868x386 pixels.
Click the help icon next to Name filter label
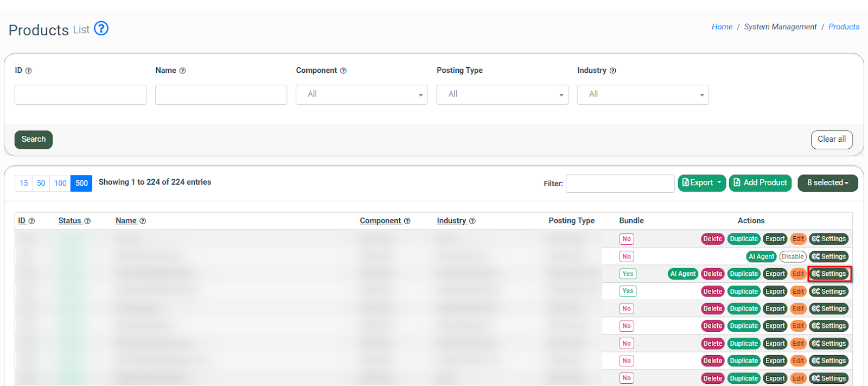pos(182,71)
